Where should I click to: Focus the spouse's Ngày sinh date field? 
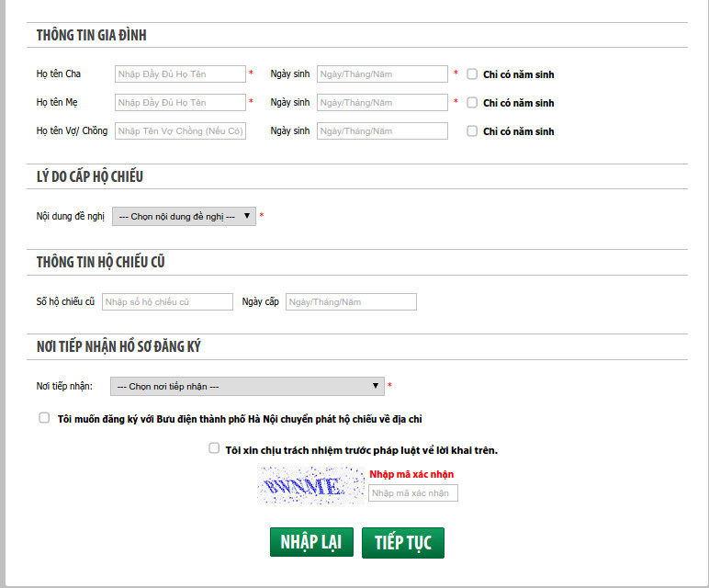[x=382, y=131]
